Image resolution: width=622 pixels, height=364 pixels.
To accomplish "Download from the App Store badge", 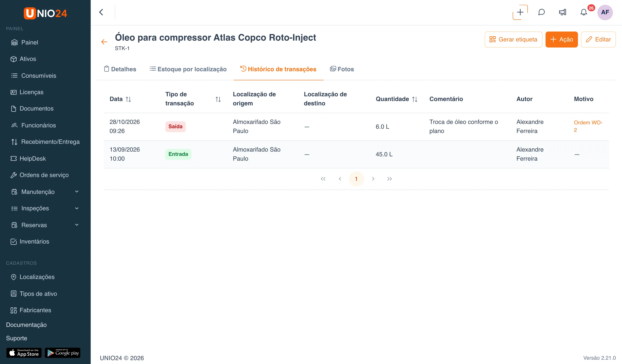I will (x=24, y=353).
